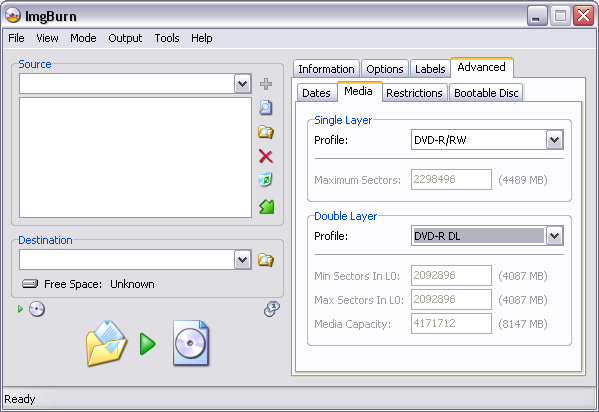Switch to the Bootable Disc tab
Image resolution: width=599 pixels, height=412 pixels.
(486, 93)
